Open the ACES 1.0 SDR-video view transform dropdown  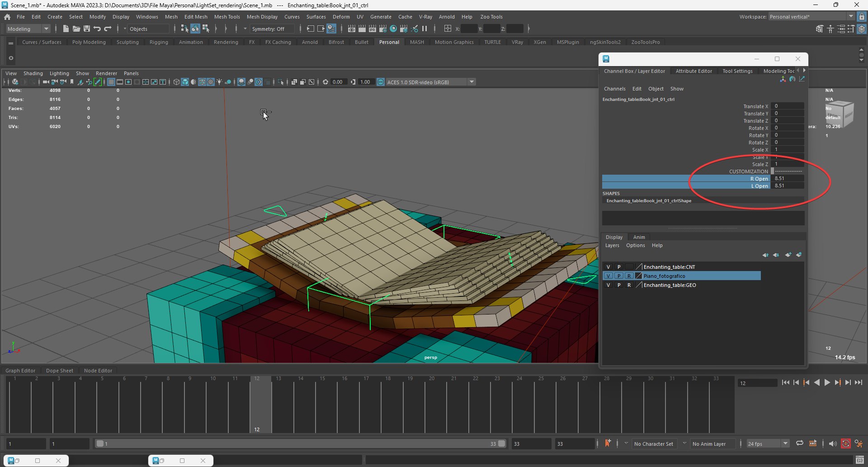pyautogui.click(x=431, y=82)
